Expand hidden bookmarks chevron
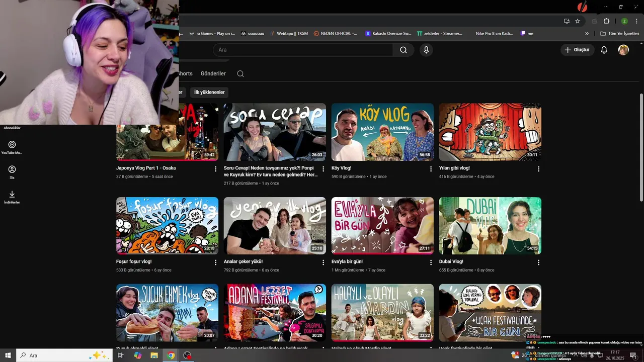 click(x=587, y=34)
